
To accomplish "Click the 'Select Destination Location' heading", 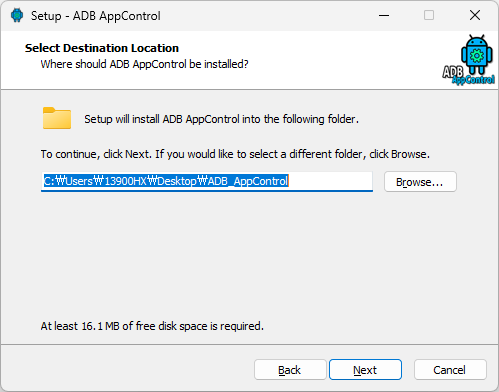I will pyautogui.click(x=102, y=48).
